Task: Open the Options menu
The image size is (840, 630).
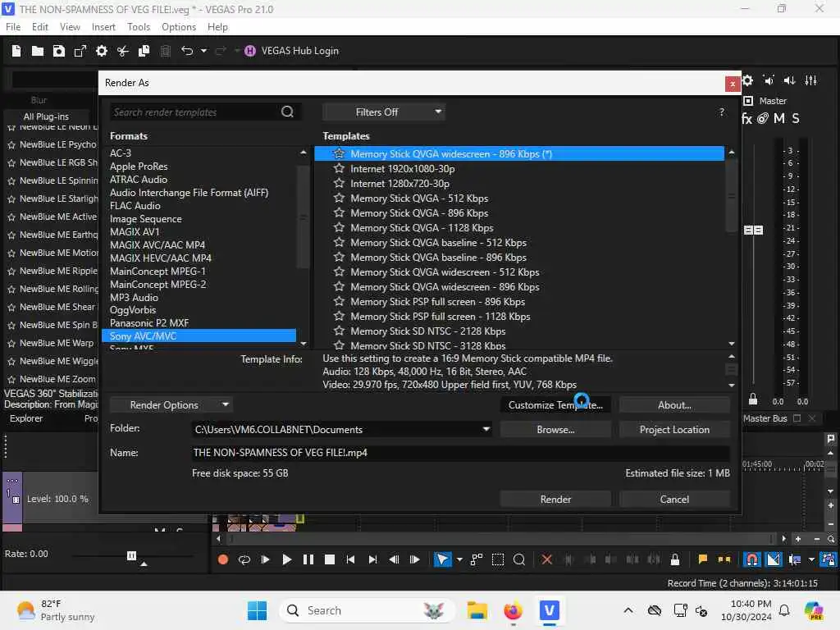Action: (178, 27)
